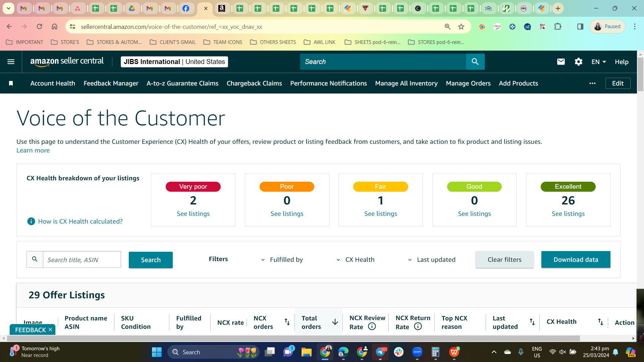
Task: Click the Download data button
Action: click(x=576, y=259)
